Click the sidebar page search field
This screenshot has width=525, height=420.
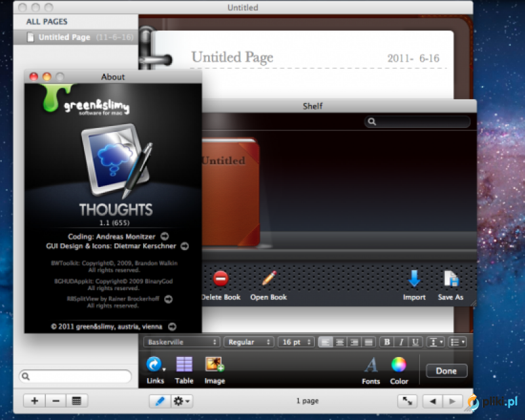click(x=75, y=376)
